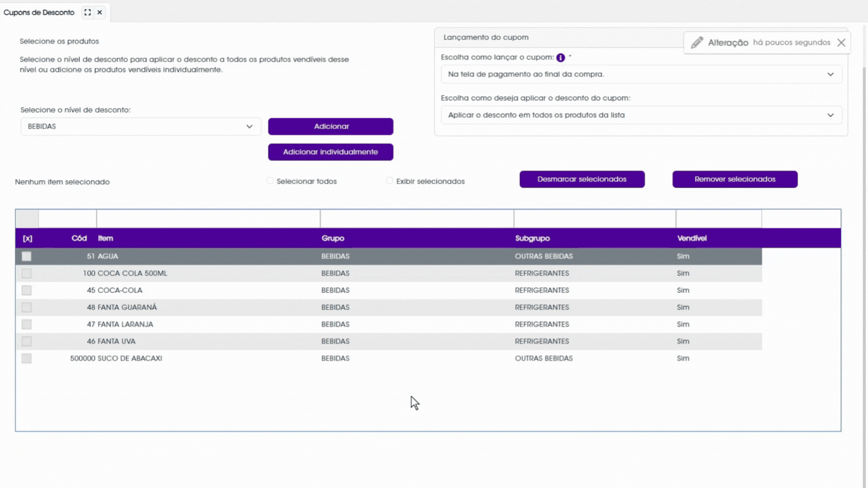868x488 pixels.
Task: Sort by the Subgrupo column header
Action: [532, 238]
